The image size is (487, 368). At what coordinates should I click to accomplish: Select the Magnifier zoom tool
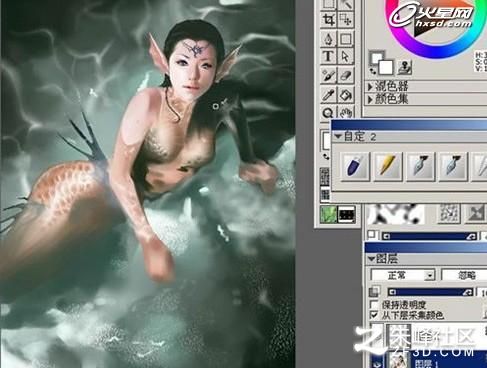[328, 113]
